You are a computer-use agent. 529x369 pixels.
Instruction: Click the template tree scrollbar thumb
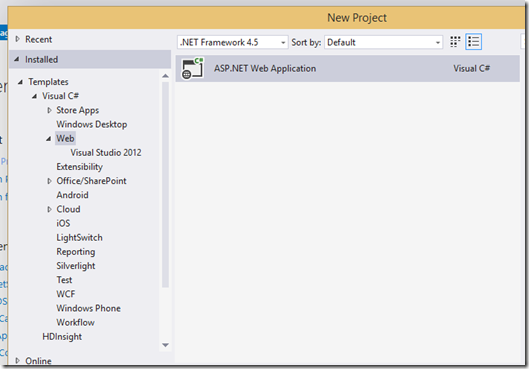point(165,184)
